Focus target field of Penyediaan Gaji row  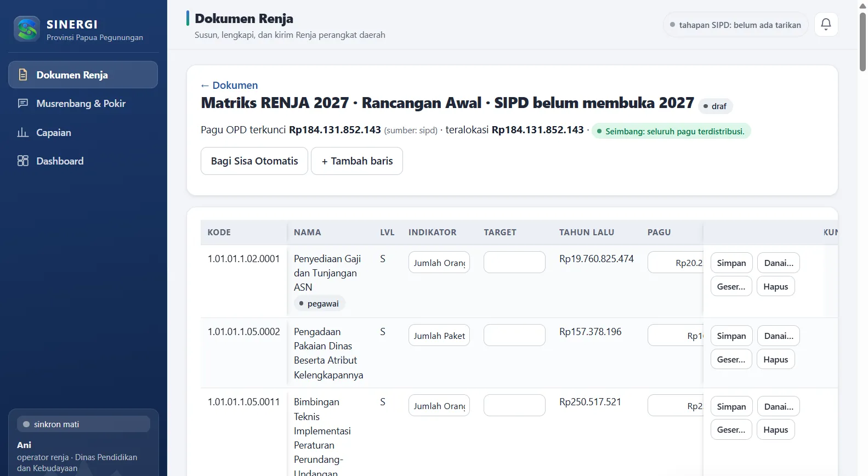tap(514, 262)
